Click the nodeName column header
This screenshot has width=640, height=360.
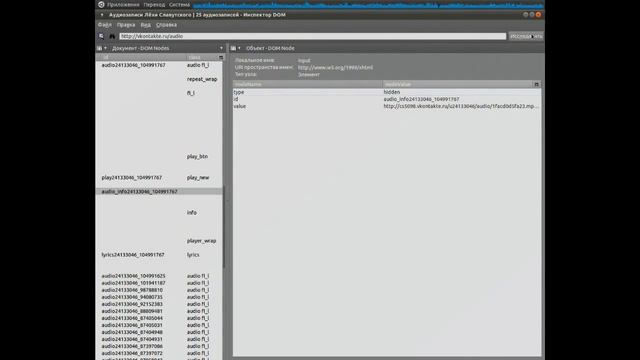pos(307,84)
